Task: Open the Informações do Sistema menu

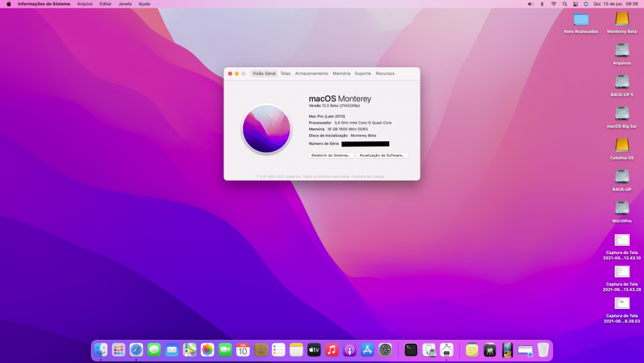Action: click(x=44, y=4)
